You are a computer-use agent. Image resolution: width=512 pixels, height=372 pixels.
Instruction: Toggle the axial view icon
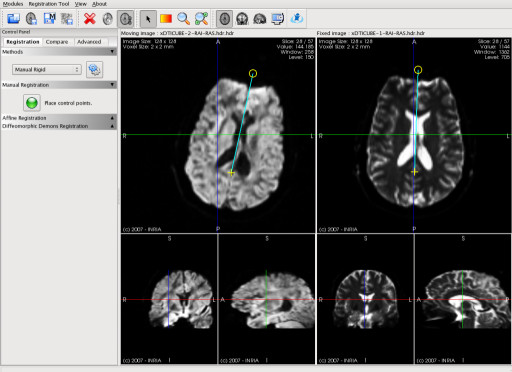(x=225, y=19)
